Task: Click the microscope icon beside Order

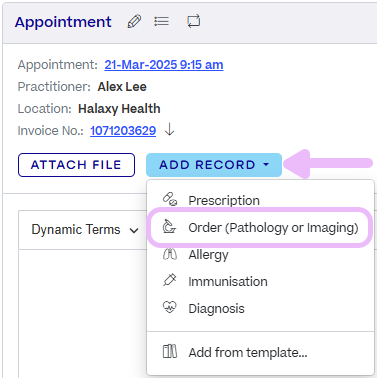Action: point(169,227)
